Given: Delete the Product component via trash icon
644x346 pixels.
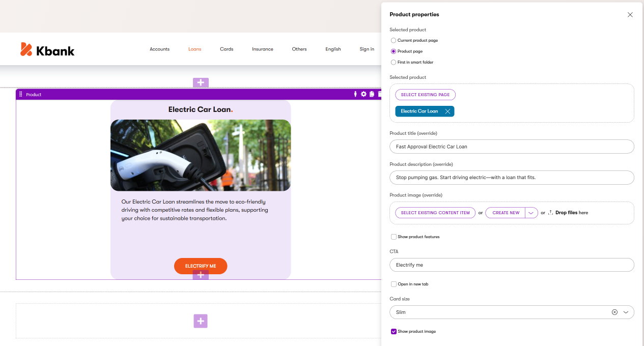Looking at the screenshot, I should tap(379, 94).
